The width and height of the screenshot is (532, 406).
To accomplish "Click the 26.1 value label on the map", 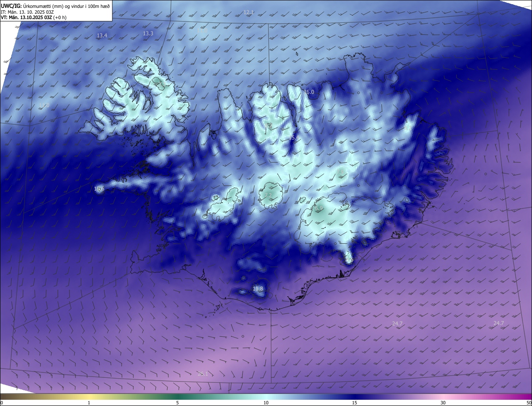I will (x=203, y=374).
